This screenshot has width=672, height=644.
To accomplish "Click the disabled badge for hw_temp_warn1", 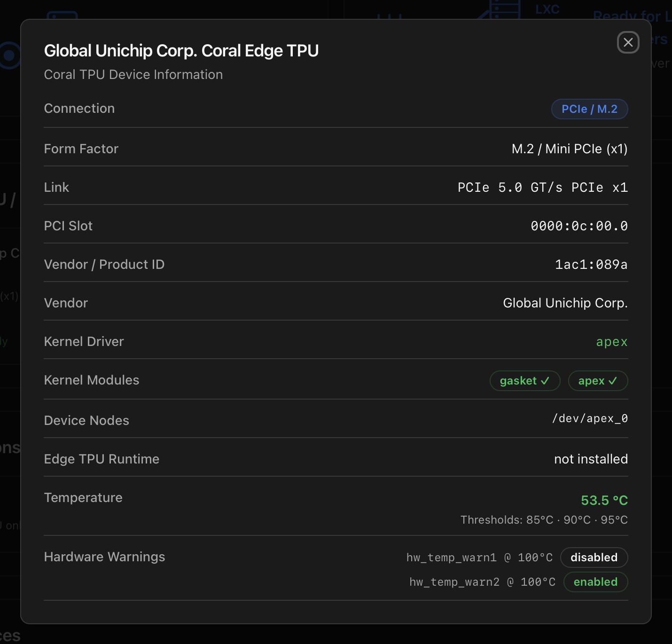I will point(594,558).
